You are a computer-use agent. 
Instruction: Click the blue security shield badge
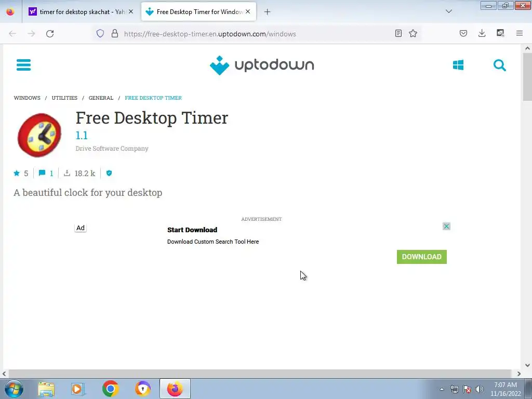tap(109, 174)
